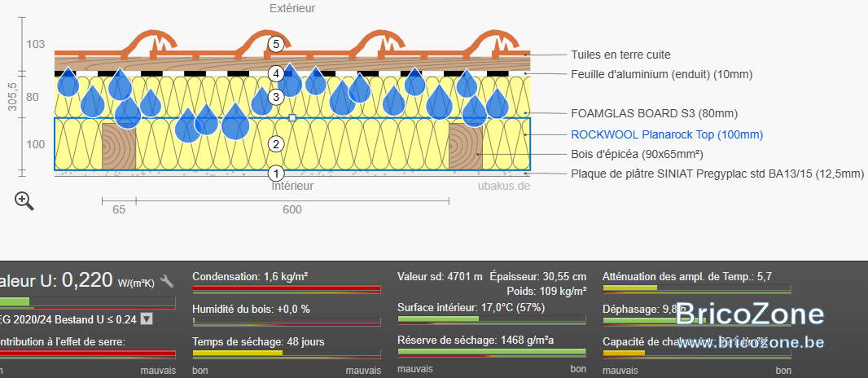Select layer marker number 4
This screenshot has width=868, height=378.
coord(276,73)
